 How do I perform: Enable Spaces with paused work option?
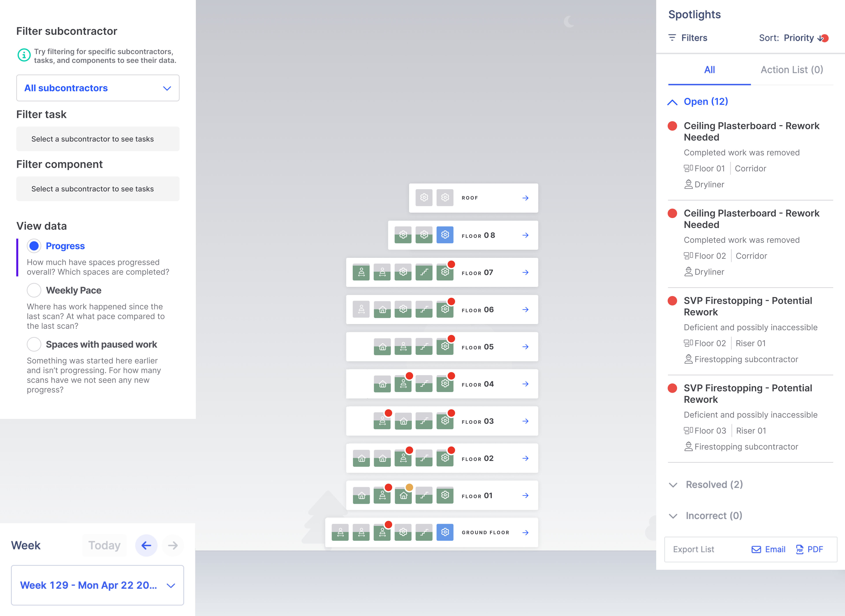[34, 344]
